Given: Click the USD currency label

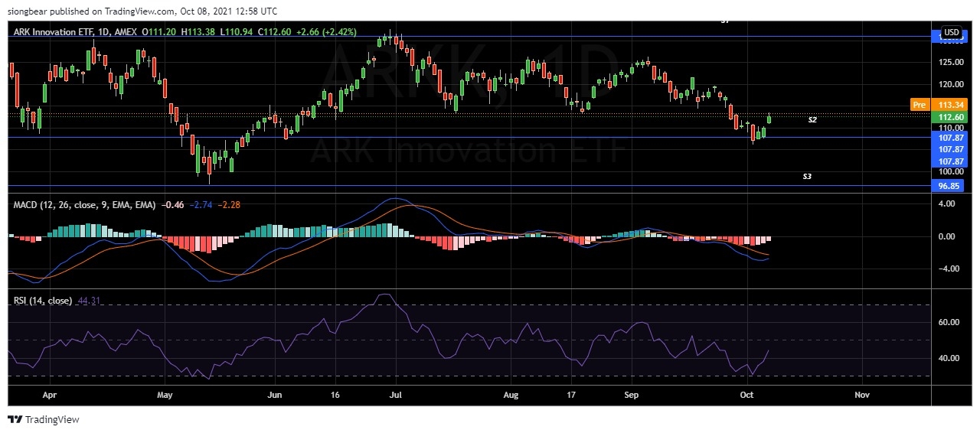Looking at the screenshot, I should click(x=952, y=32).
